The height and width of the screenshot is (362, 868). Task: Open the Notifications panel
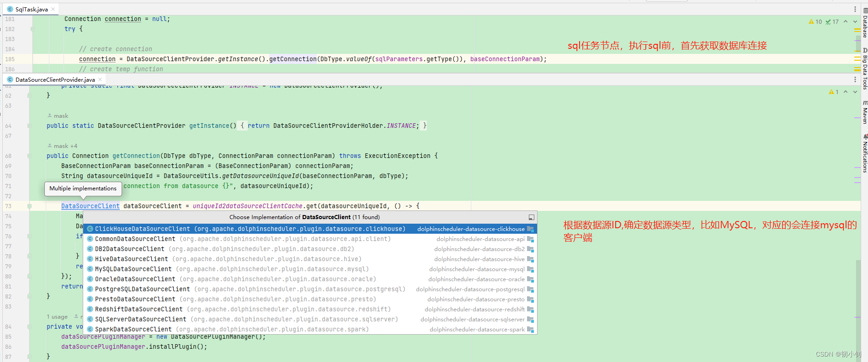864,153
